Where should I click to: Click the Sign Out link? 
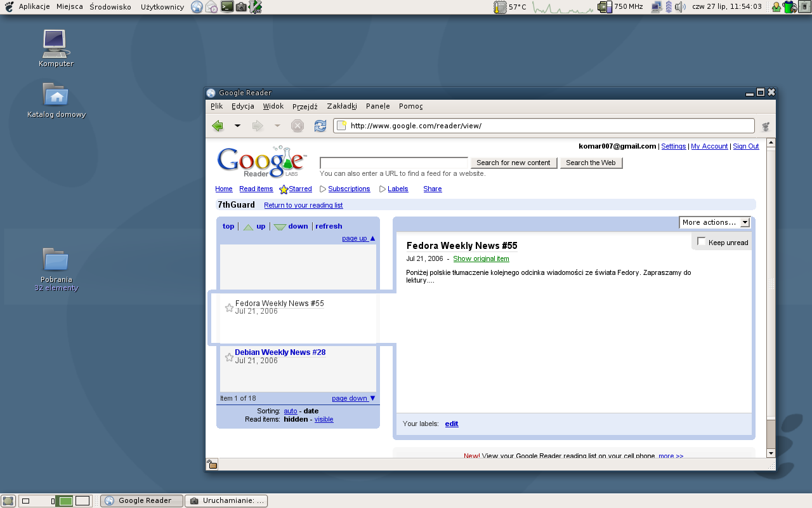coord(746,146)
